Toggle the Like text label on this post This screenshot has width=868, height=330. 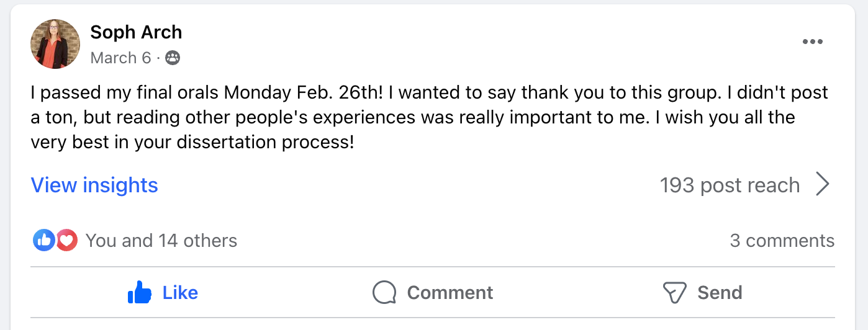click(180, 293)
